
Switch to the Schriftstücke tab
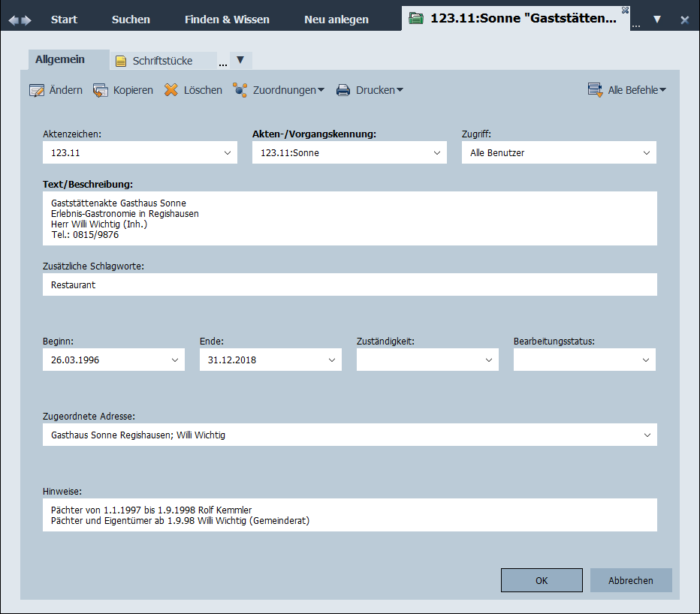(162, 61)
